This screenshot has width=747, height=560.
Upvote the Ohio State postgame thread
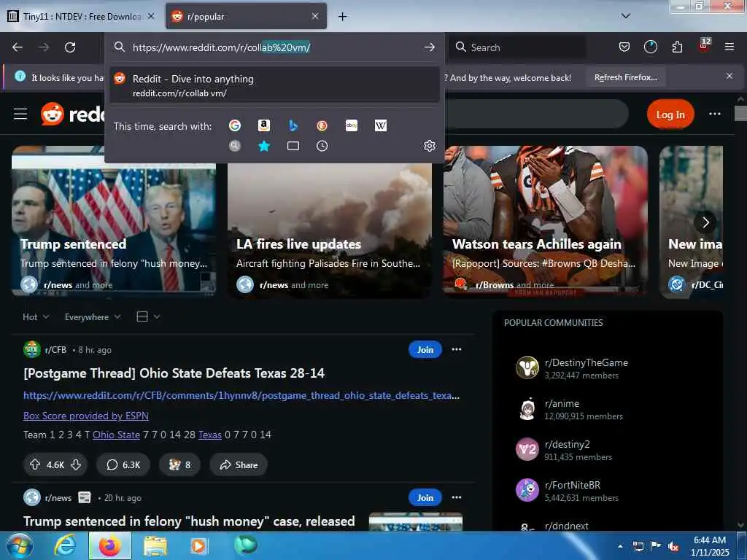tap(35, 464)
